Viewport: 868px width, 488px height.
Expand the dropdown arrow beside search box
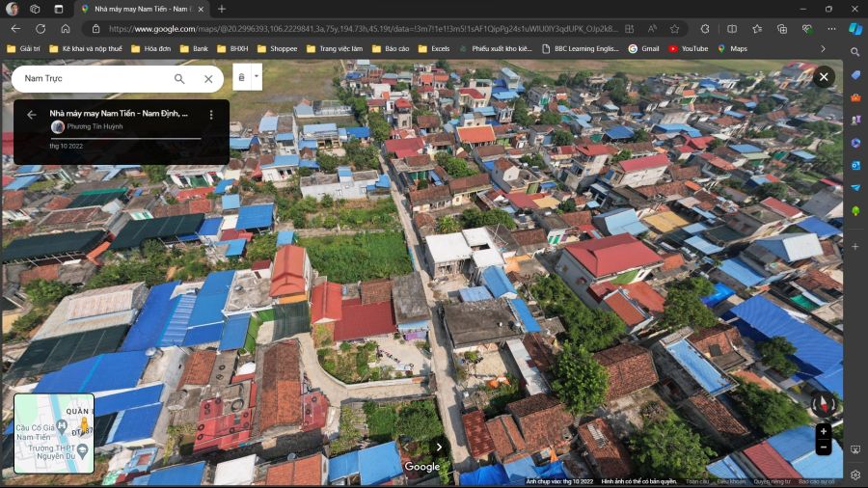257,77
